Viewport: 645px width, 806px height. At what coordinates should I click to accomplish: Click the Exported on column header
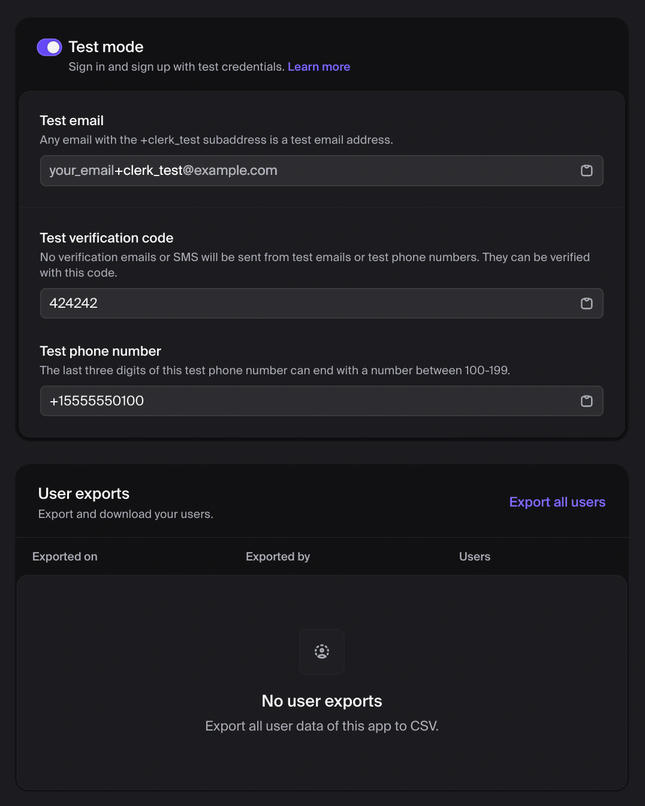point(64,556)
